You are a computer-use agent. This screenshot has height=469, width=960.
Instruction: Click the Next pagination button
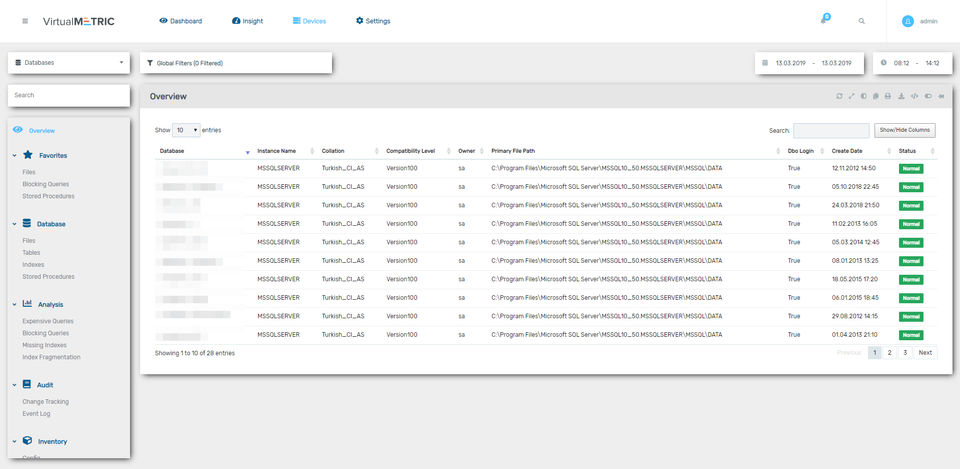[x=925, y=353]
